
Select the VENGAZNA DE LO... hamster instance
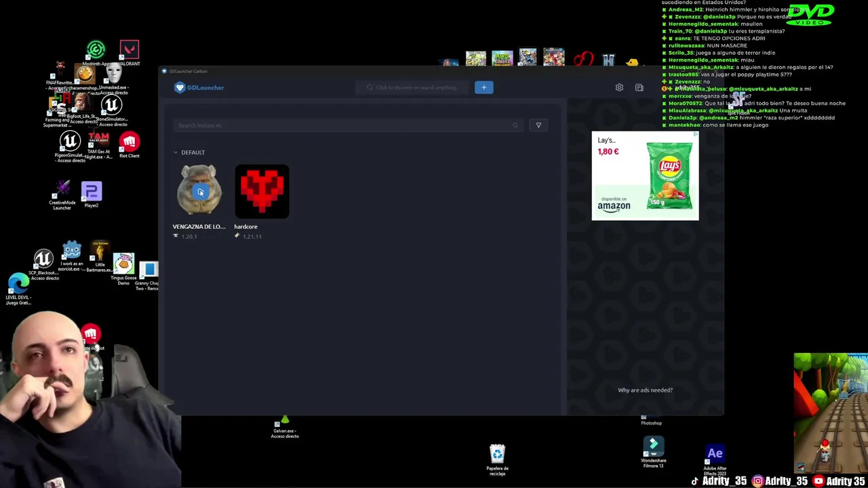(x=199, y=191)
